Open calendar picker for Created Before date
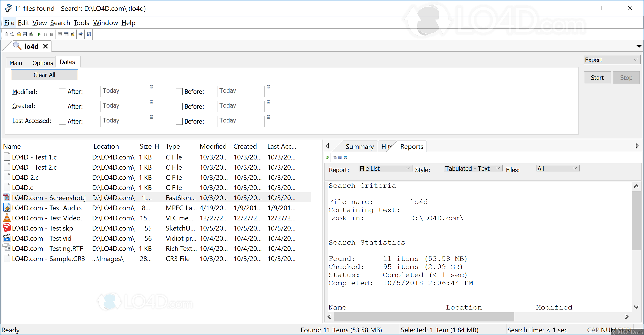This screenshot has height=335, width=644. pyautogui.click(x=268, y=102)
